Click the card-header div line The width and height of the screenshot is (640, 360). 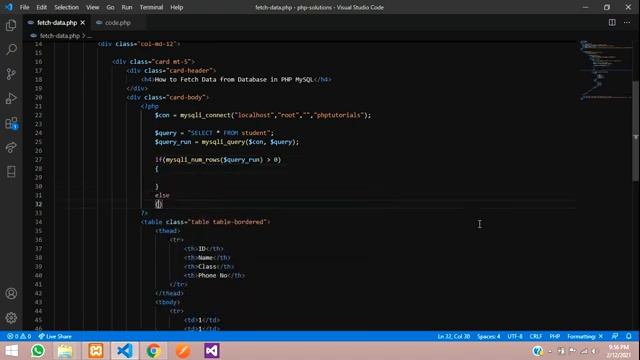[x=171, y=71]
